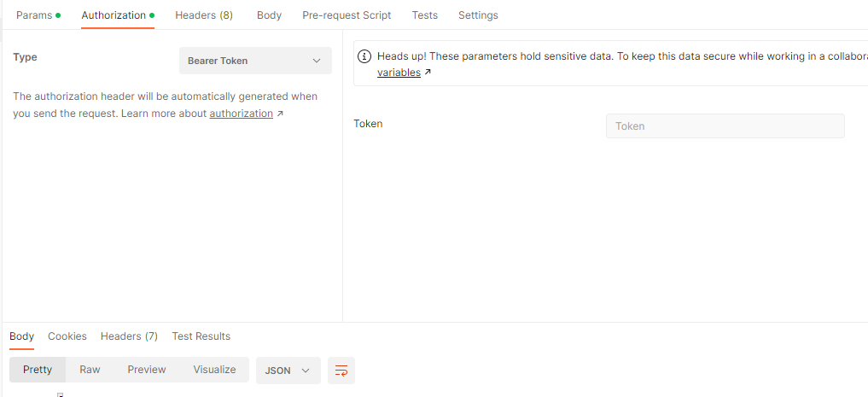Open the JSON format dropdown
Viewport: 868px width, 397px height.
point(288,371)
